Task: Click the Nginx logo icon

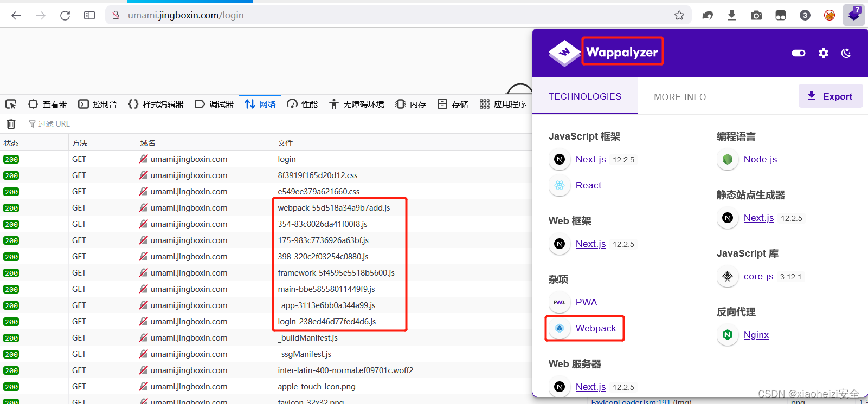Action: point(728,335)
